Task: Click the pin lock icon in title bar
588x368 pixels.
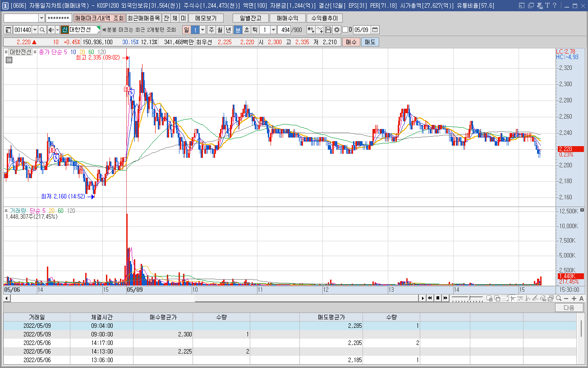Action: click(x=539, y=6)
